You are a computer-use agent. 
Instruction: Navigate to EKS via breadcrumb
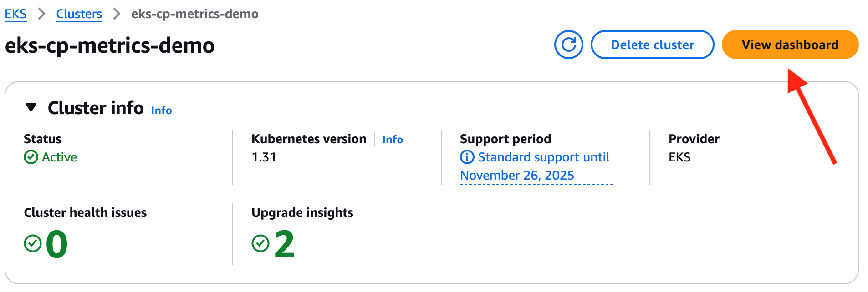click(x=15, y=14)
